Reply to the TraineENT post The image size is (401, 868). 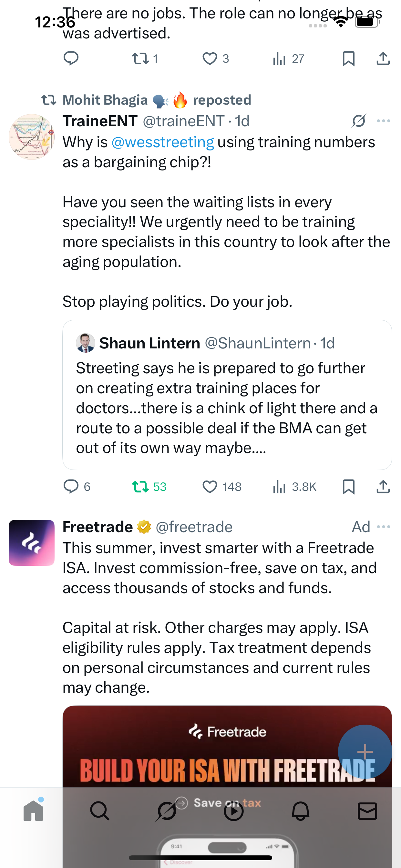point(71,487)
